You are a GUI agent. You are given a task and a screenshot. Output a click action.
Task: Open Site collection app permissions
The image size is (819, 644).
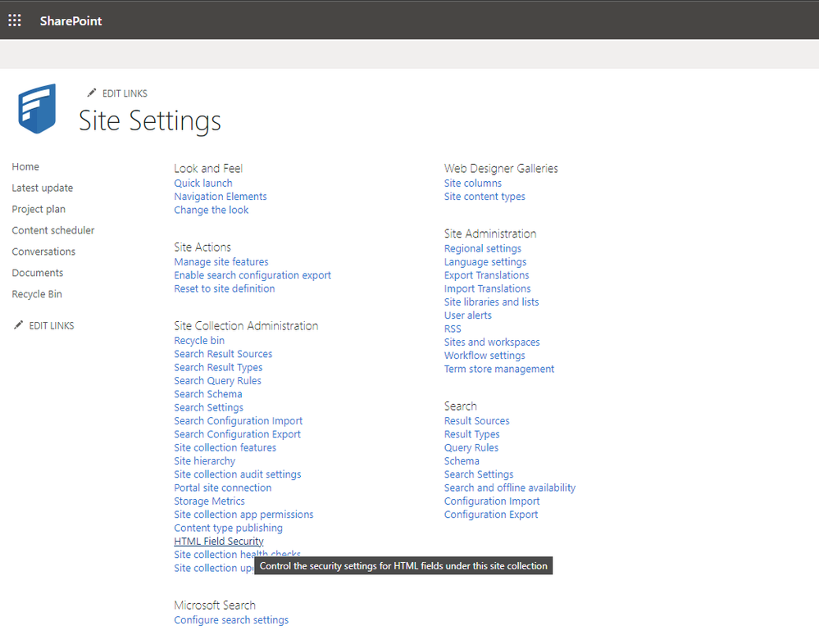point(244,515)
